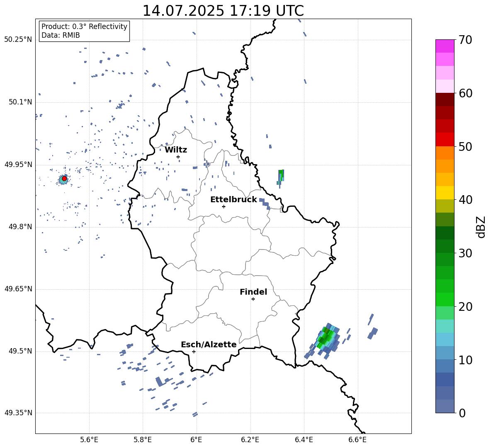Viewport: 491px width, 448px height.
Task: Click the Findel station cross marker
Action: 253,299
